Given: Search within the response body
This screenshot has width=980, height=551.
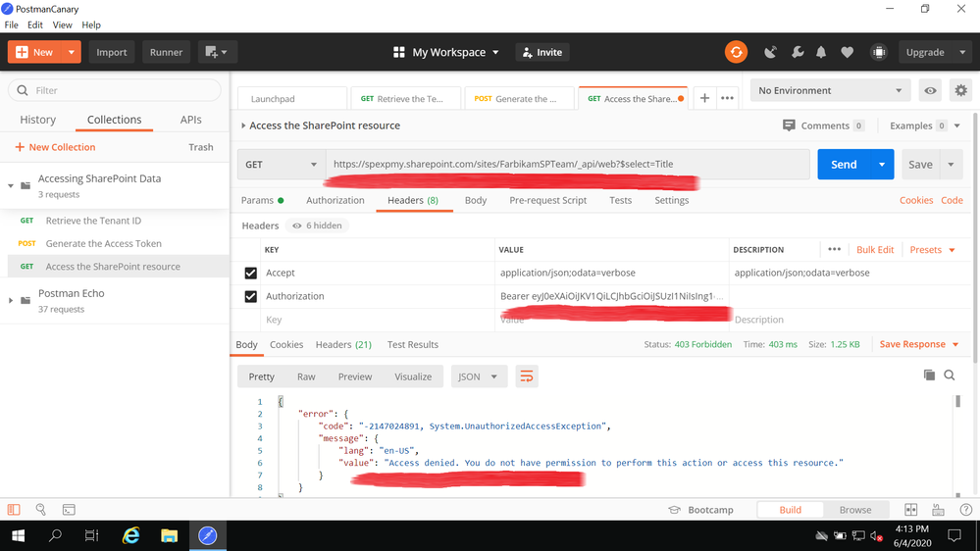Looking at the screenshot, I should (x=950, y=375).
